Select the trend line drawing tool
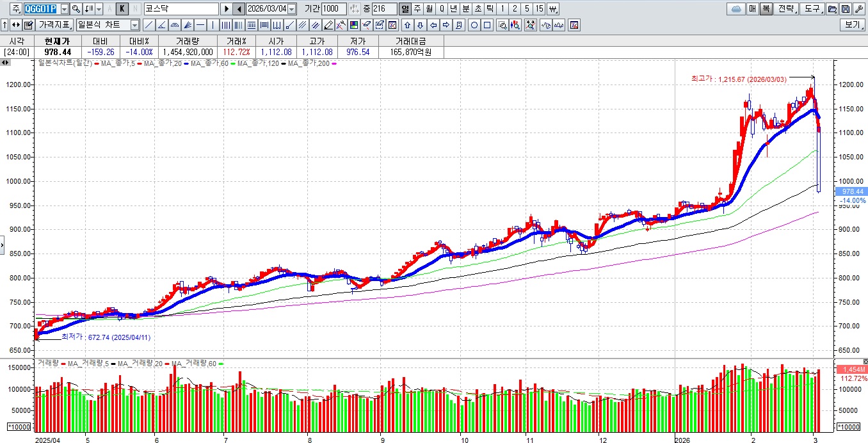This screenshot has height=443, width=868. pos(149,25)
